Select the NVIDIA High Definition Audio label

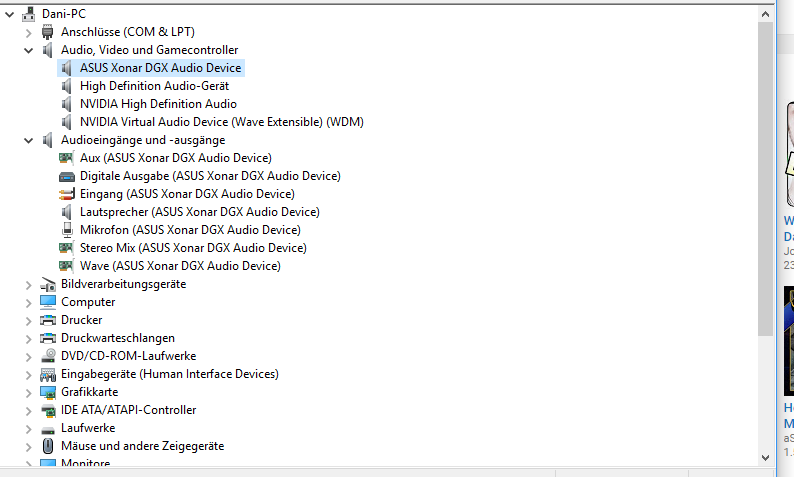[158, 104]
